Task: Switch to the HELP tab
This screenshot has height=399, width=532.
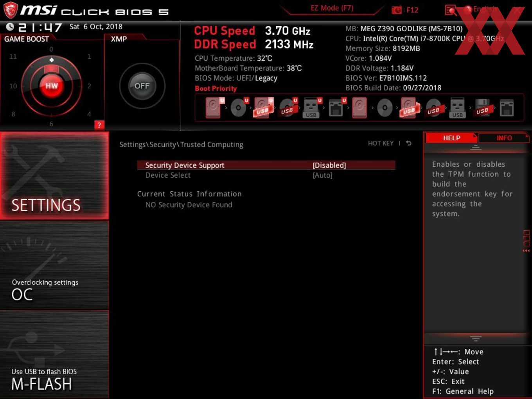Action: [451, 138]
